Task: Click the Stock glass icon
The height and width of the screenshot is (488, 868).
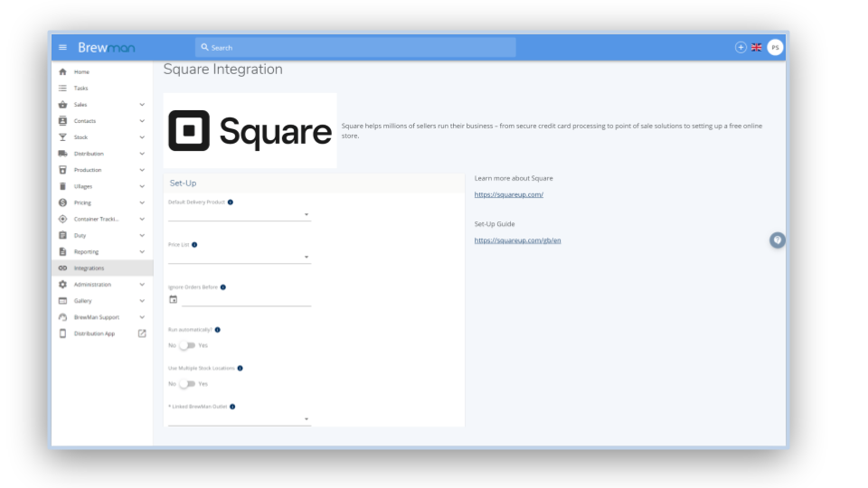Action: [62, 137]
